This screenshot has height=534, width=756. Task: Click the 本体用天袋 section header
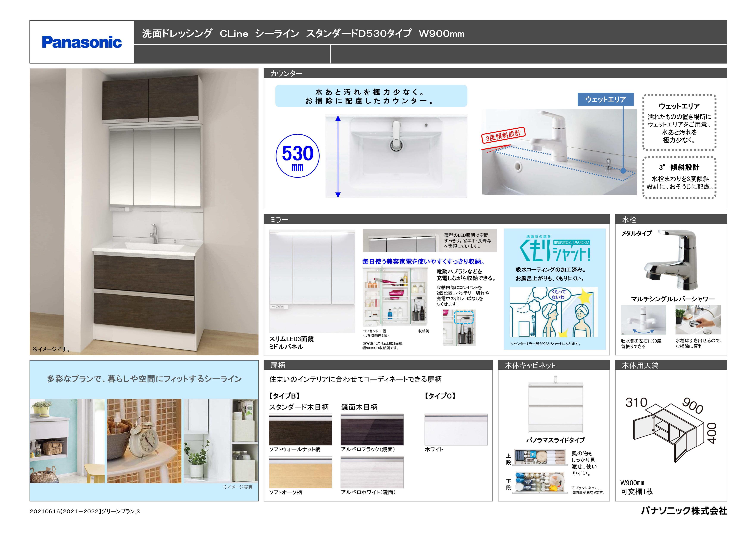tap(671, 365)
